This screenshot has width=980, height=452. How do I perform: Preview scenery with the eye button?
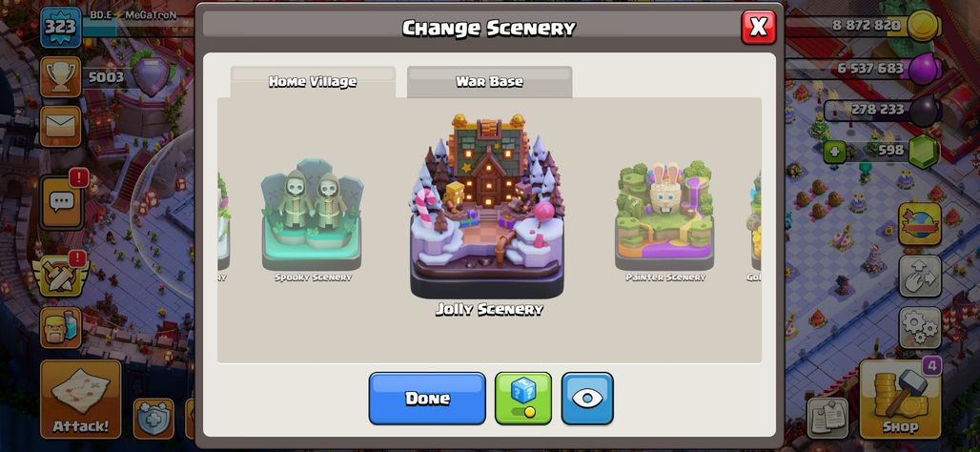pos(587,399)
